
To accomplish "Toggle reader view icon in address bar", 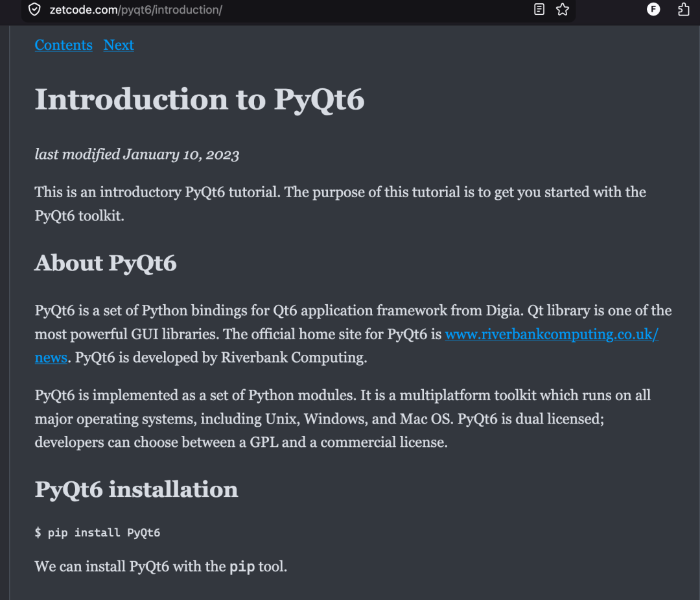I will click(x=539, y=9).
